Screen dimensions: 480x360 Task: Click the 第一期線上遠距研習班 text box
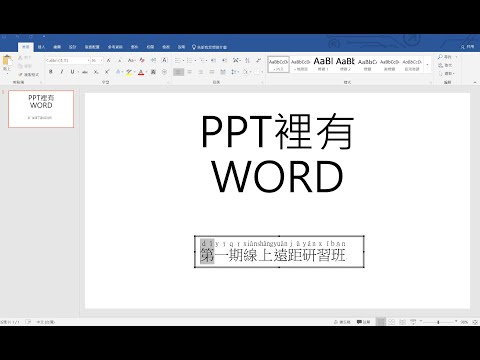279,252
